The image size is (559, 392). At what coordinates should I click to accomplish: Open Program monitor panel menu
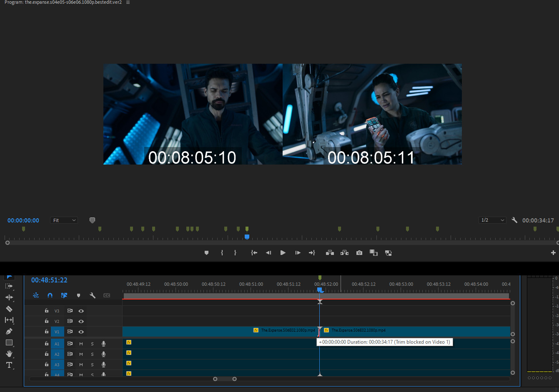128,2
